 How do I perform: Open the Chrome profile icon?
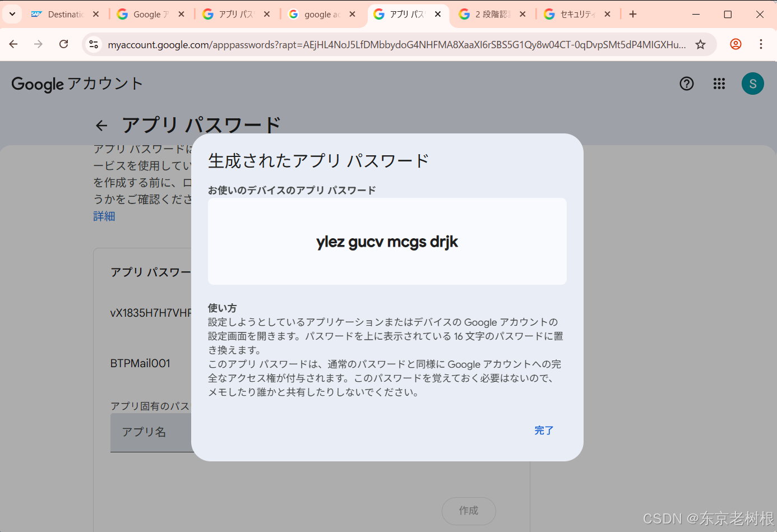coord(736,44)
